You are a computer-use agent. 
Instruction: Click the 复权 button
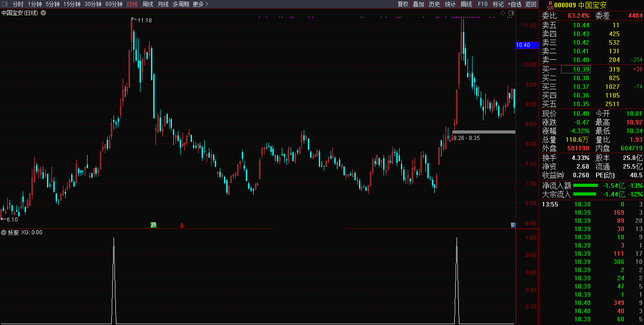[403, 4]
